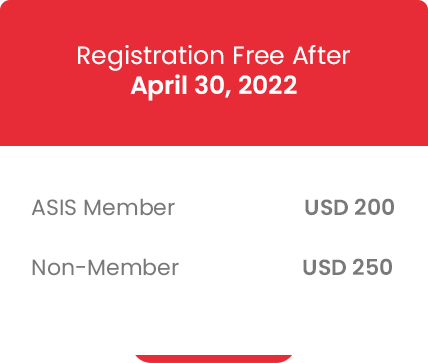
Task: Click the number 200 in member price
Action: 374,207
